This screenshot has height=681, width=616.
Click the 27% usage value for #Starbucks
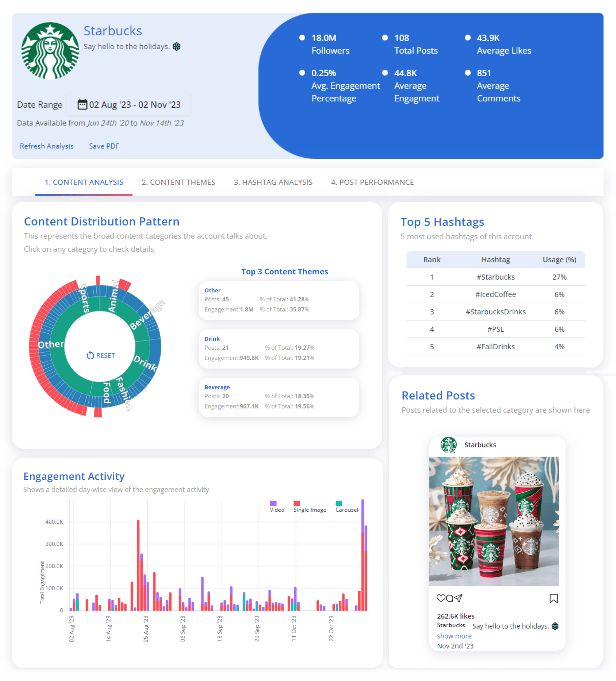559,277
